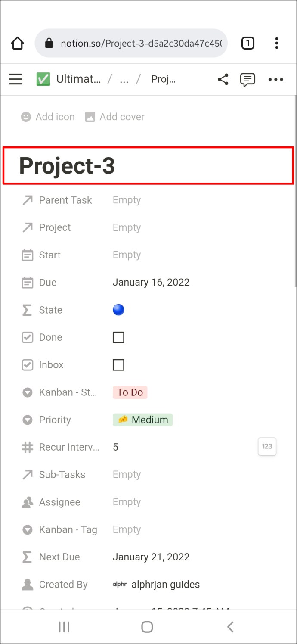
Task: Tap the blue State circle indicator
Action: coord(118,310)
